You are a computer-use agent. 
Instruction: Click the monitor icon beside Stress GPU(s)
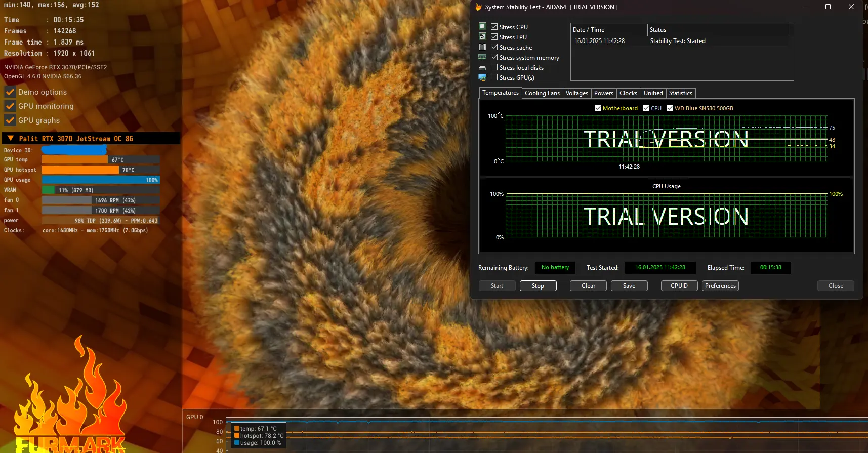[x=482, y=77]
